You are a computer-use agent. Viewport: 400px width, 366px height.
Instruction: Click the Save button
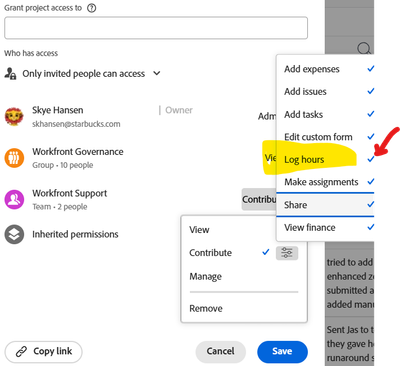(x=282, y=352)
